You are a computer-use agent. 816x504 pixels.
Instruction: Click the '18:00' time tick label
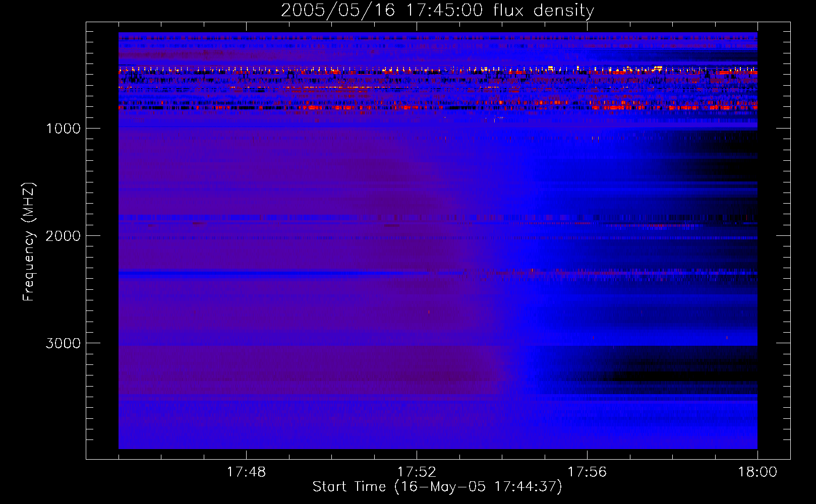(757, 472)
